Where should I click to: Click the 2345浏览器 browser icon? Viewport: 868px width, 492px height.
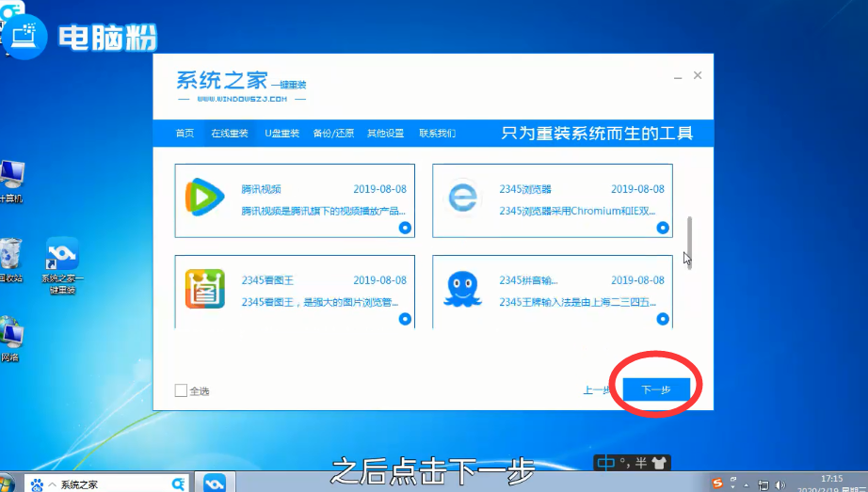pyautogui.click(x=463, y=197)
